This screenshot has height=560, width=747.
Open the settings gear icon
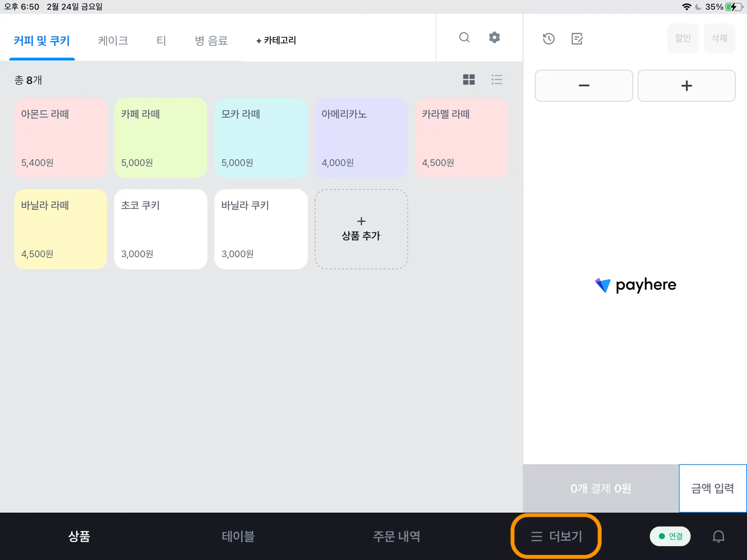494,38
